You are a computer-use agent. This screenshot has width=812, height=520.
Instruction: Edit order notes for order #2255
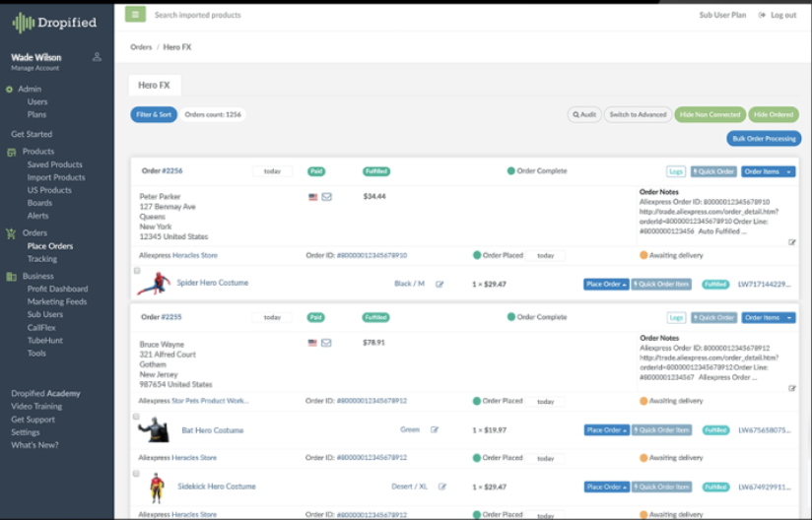(x=792, y=388)
